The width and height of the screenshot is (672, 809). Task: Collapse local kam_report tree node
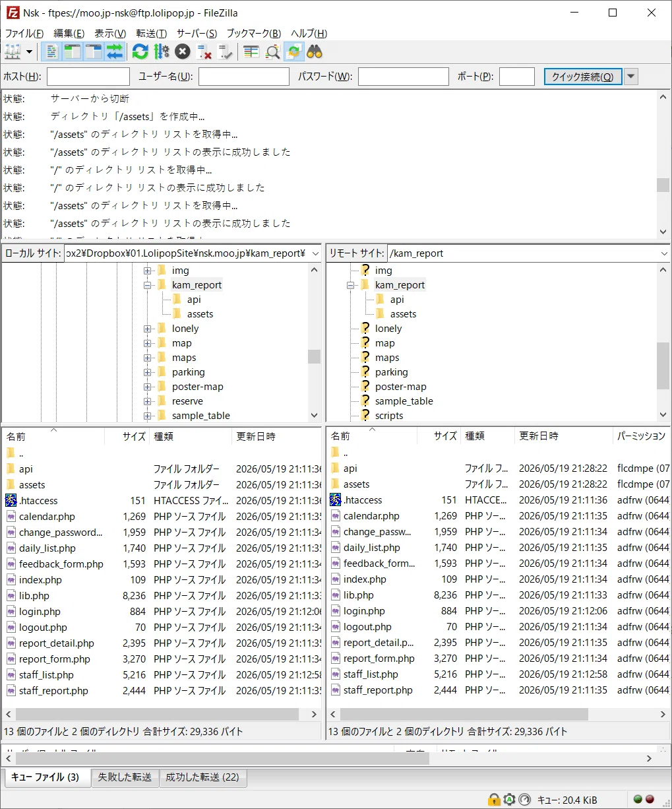click(147, 285)
